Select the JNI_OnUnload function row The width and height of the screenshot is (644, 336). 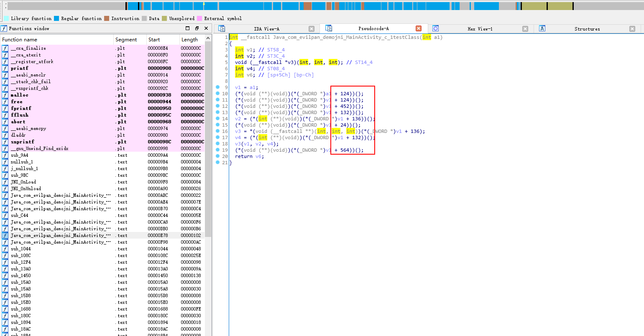pos(103,188)
